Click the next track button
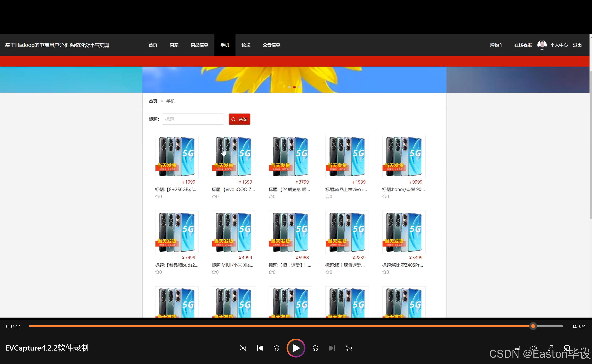The height and width of the screenshot is (364, 592). coord(332,348)
